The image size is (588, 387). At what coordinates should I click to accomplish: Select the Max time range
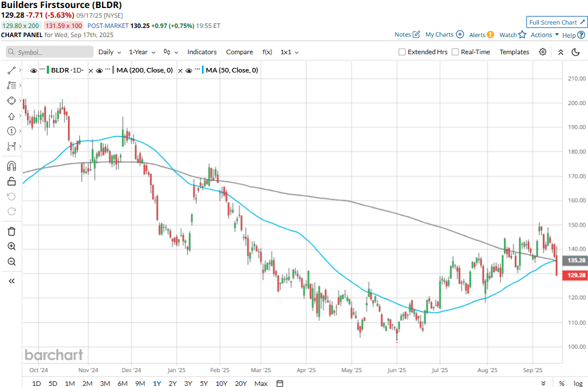pos(261,383)
